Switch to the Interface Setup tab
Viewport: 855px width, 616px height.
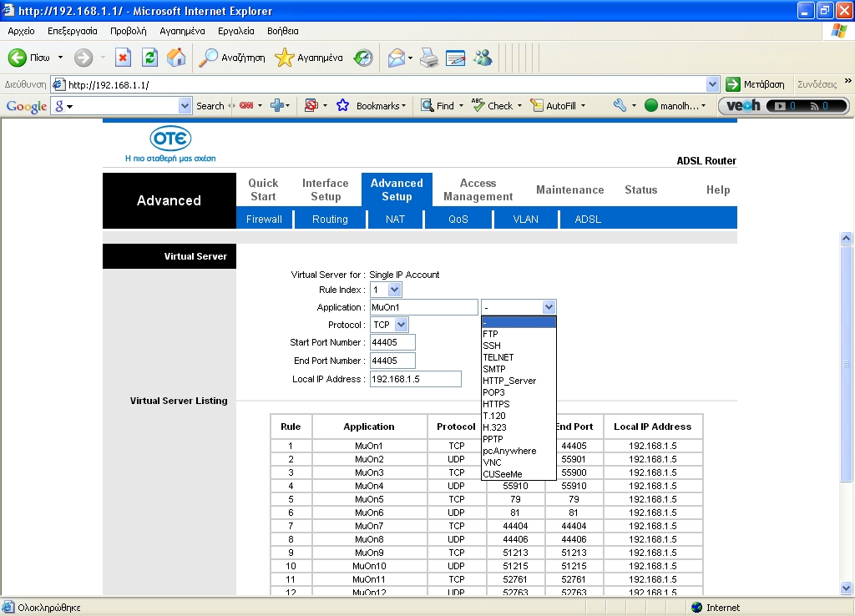coord(326,189)
